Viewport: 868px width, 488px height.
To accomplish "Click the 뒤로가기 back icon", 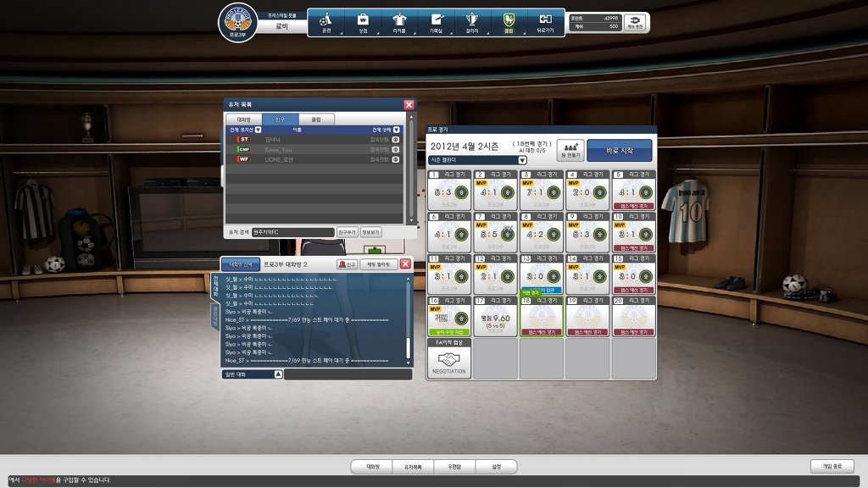I will (545, 21).
